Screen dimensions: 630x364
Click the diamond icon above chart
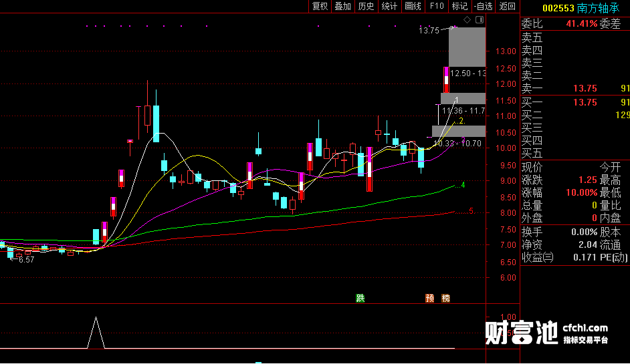pos(467,19)
